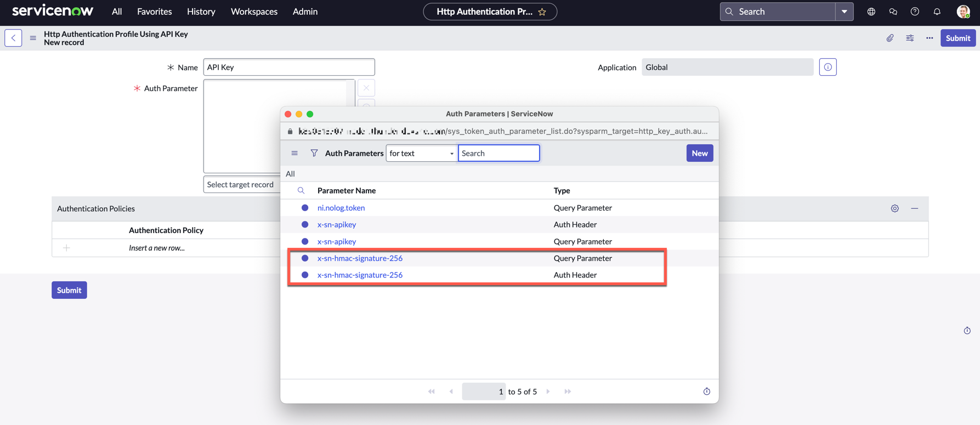Show notifications with the bell icon
This screenshot has height=425, width=980.
(937, 12)
